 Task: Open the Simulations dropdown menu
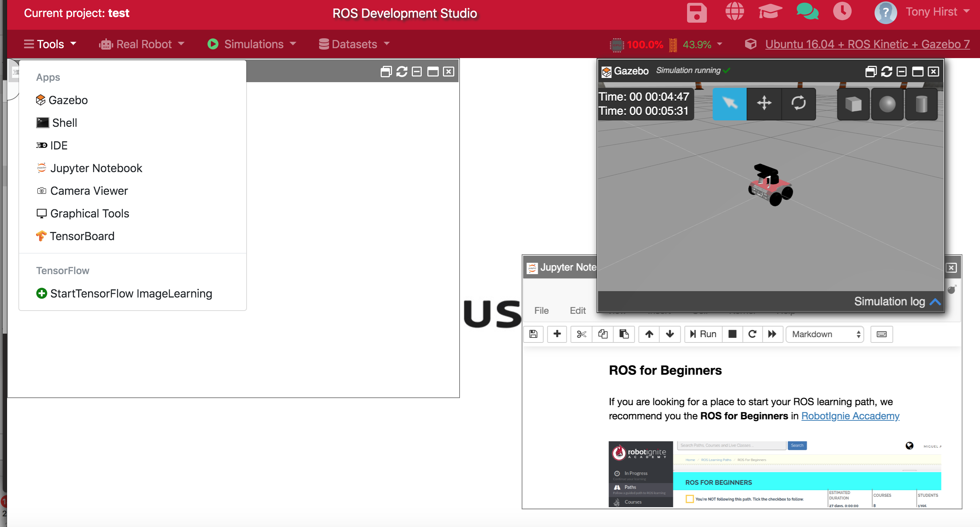pyautogui.click(x=252, y=44)
